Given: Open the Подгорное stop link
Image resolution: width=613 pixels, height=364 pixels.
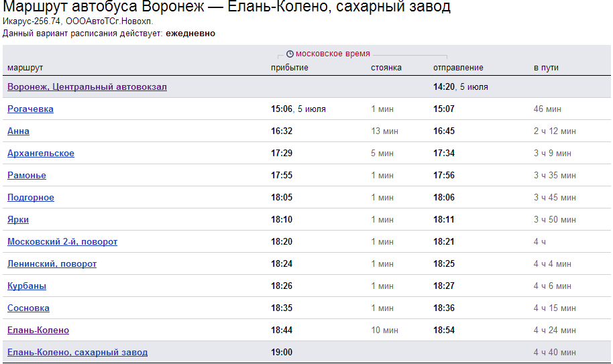Looking at the screenshot, I should [31, 198].
